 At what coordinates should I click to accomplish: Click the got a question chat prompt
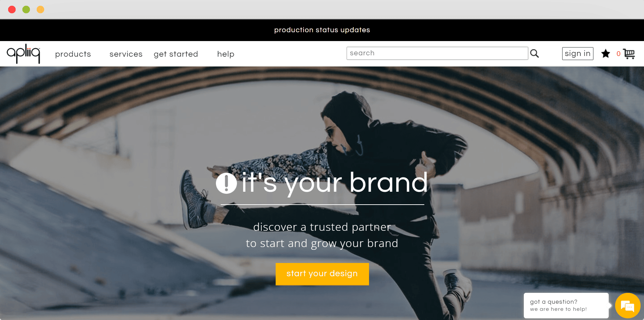[566, 305]
